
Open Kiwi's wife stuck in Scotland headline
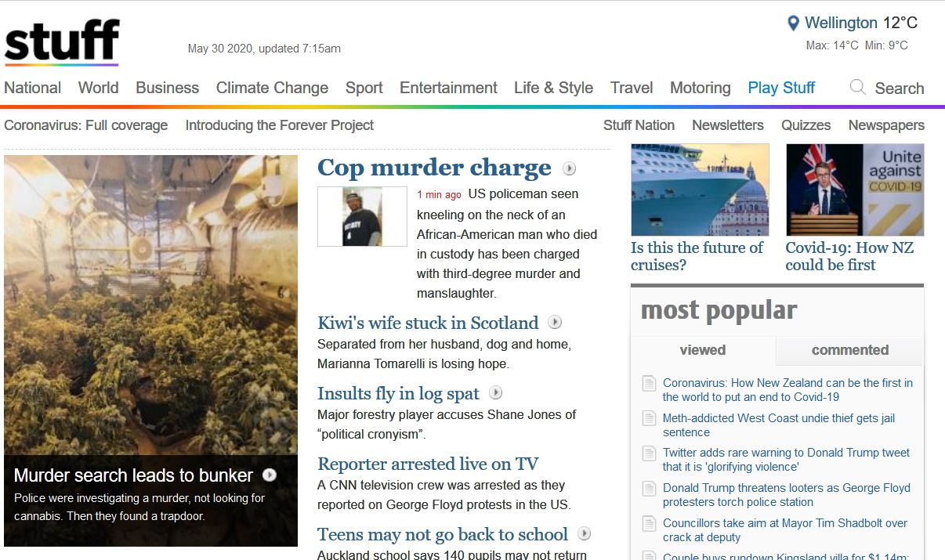(x=428, y=323)
